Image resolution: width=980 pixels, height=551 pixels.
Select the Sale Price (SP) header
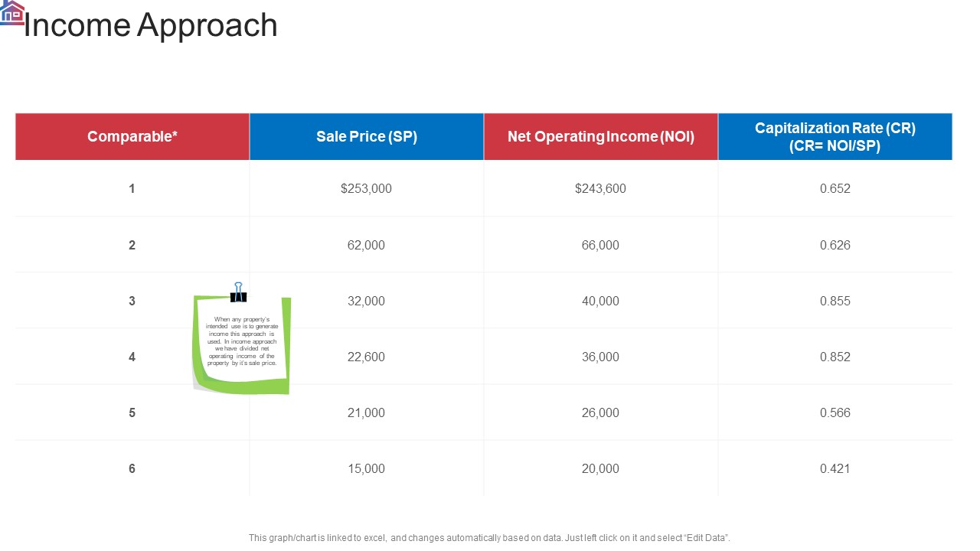[367, 137]
